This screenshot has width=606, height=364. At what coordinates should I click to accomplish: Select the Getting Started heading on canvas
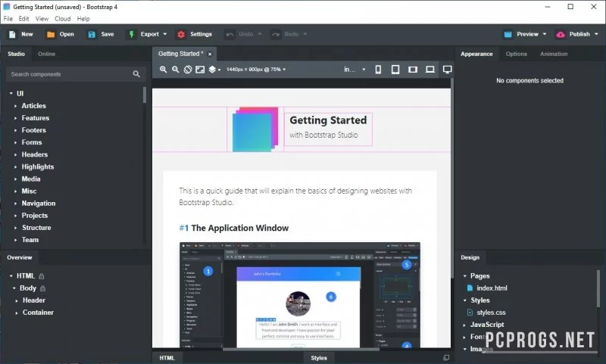click(328, 120)
